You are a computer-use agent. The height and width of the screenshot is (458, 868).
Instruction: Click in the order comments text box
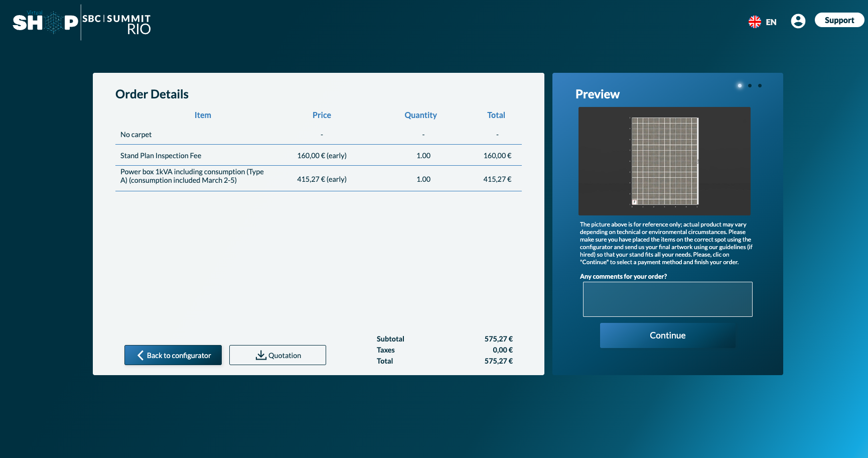[667, 299]
